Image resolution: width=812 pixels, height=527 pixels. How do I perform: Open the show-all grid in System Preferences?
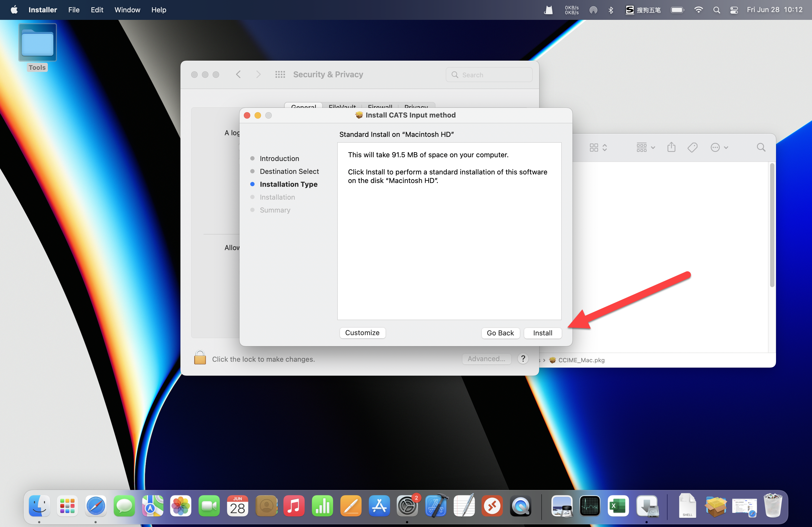(x=280, y=74)
